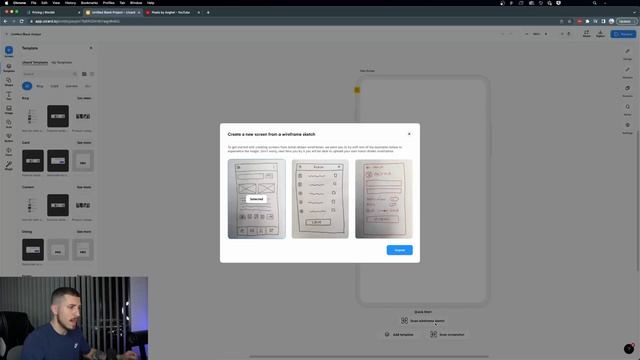Open the Themes icon on right sidebar
The image size is (640, 360).
tap(627, 90)
